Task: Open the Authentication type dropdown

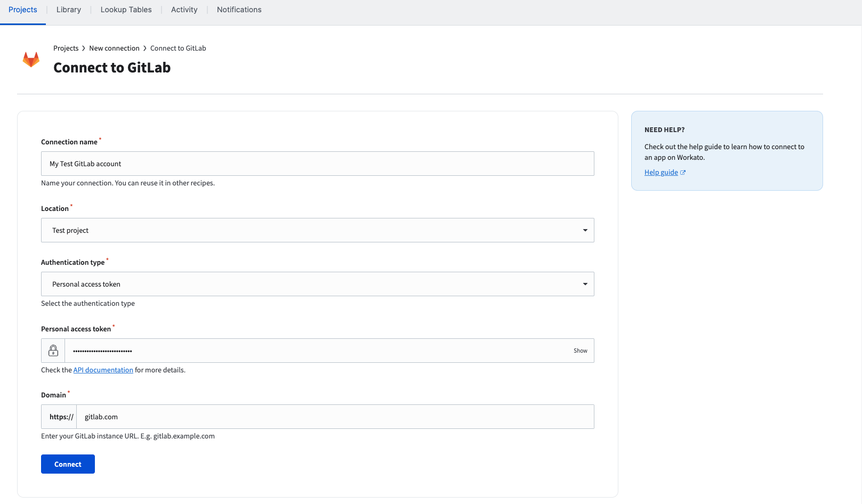Action: pyautogui.click(x=318, y=284)
